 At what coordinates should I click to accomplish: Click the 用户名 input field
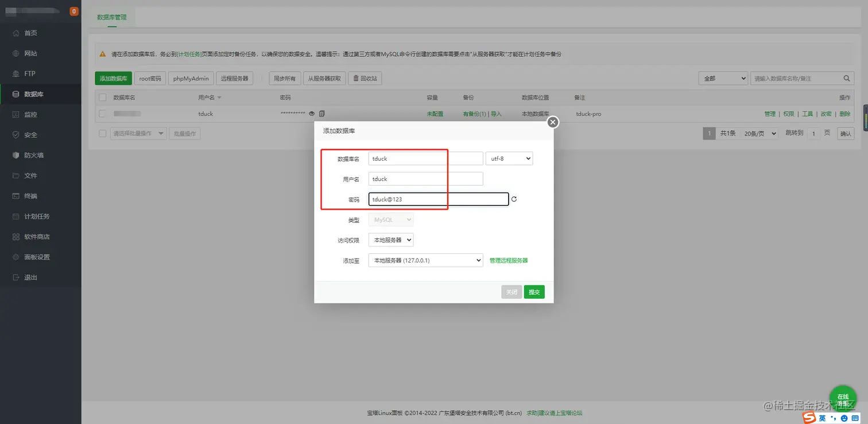(x=425, y=179)
